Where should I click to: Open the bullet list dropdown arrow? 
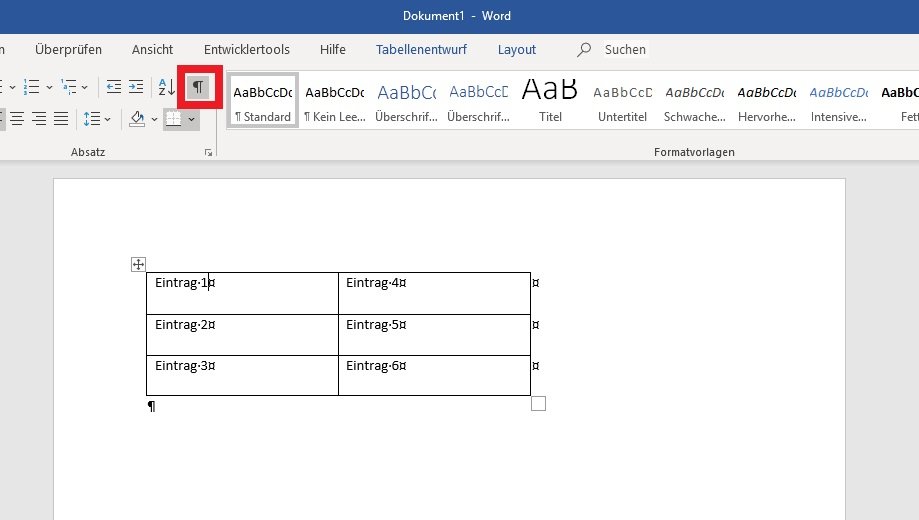pos(12,87)
